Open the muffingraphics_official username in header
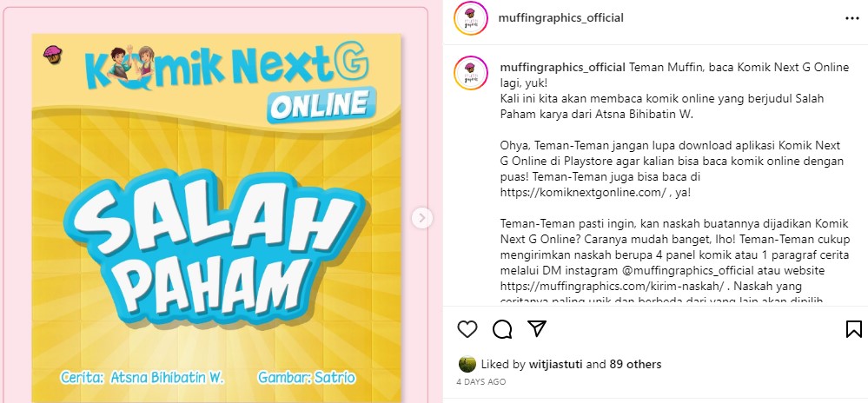868x403 pixels. (x=560, y=17)
